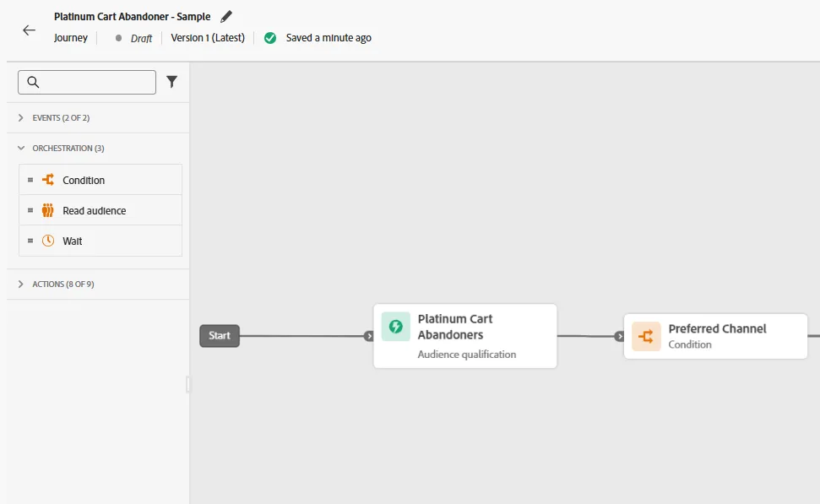Click the Read audience people icon
The width and height of the screenshot is (820, 504).
pos(47,210)
